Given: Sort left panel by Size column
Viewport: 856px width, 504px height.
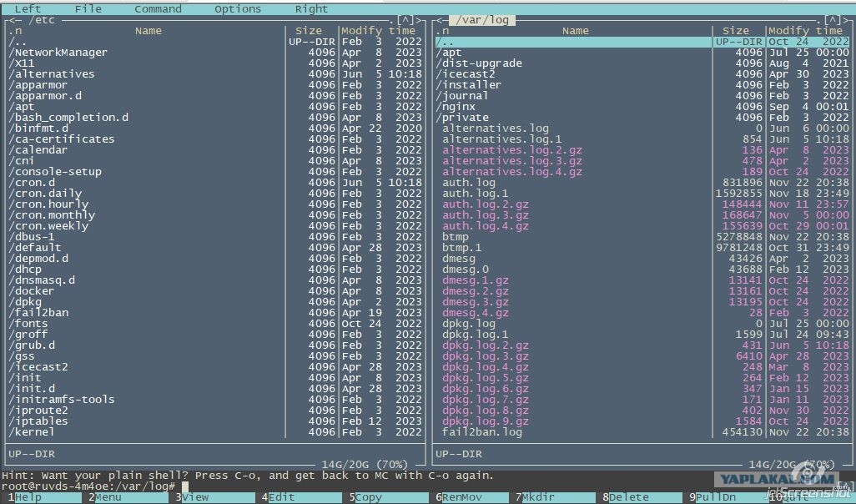Looking at the screenshot, I should coord(309,31).
